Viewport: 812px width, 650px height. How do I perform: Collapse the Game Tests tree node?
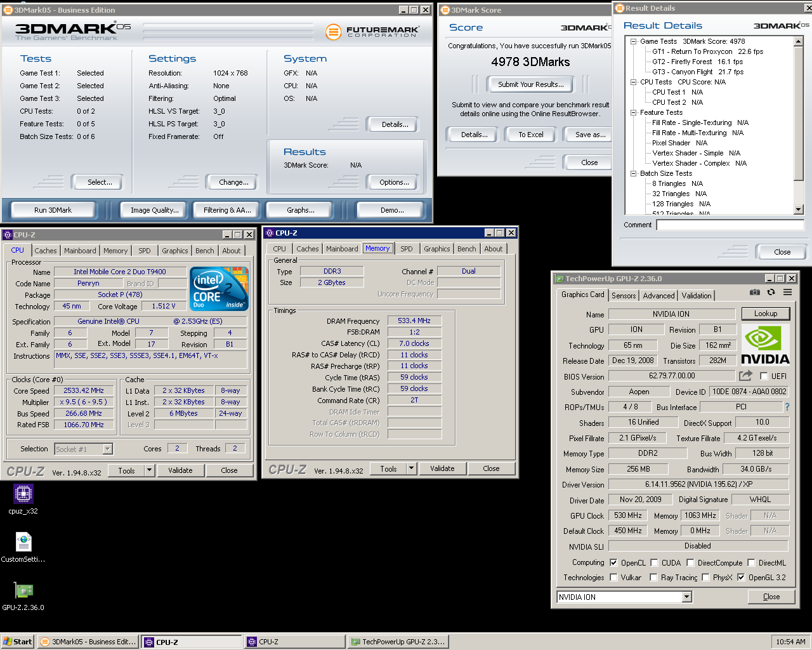(x=633, y=41)
